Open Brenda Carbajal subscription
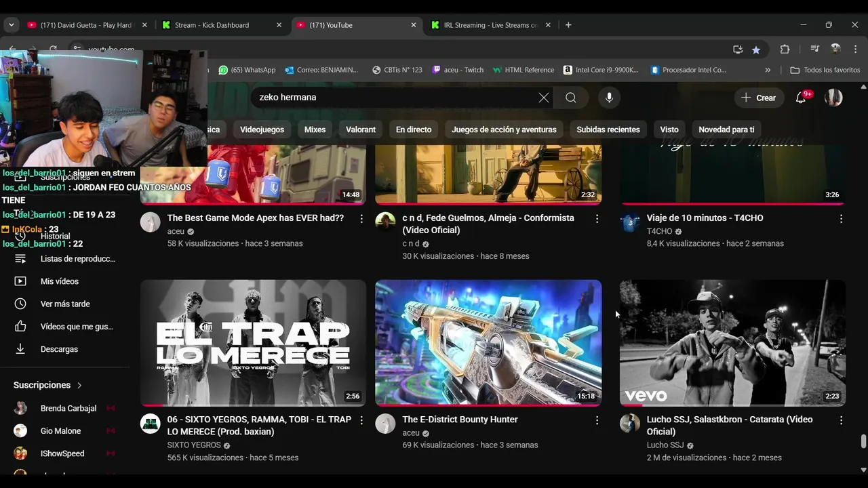Viewport: 868px width, 488px height. 65,409
